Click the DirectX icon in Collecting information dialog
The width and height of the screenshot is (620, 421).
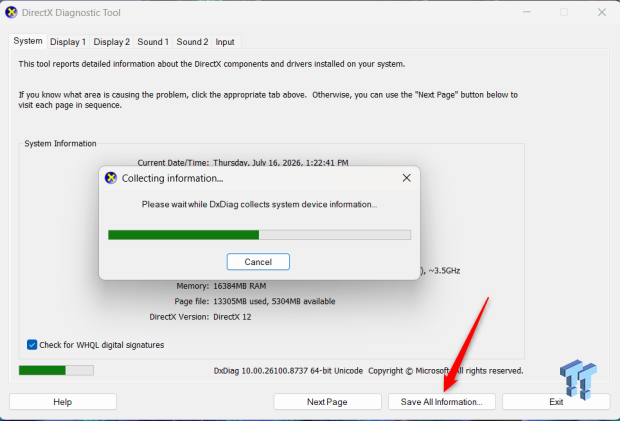coord(111,178)
